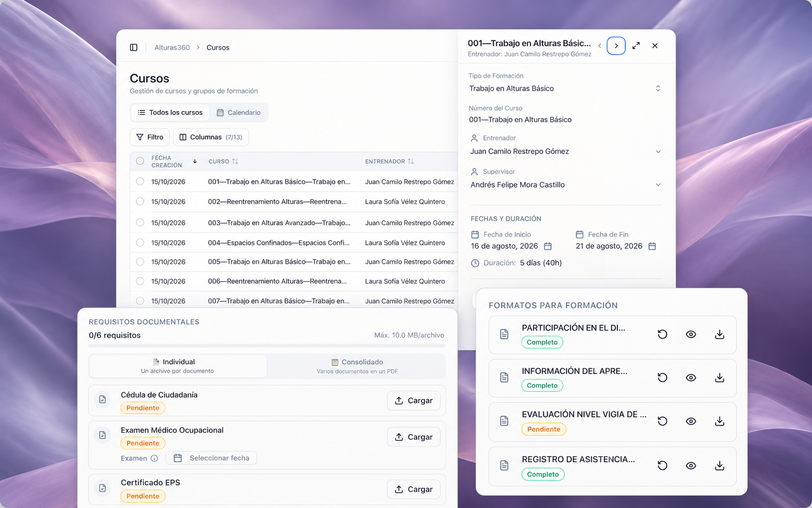Click file icon of INFORMACIÓN DEL APRE...

pyautogui.click(x=504, y=377)
